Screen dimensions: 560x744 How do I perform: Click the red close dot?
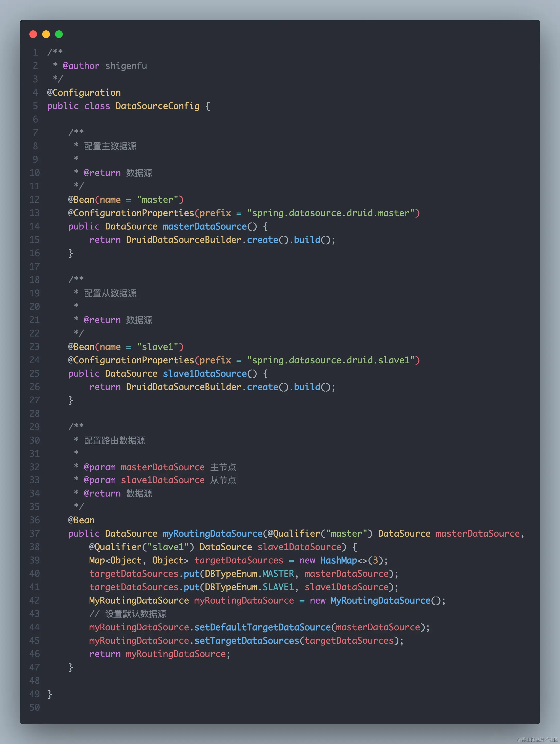[33, 34]
